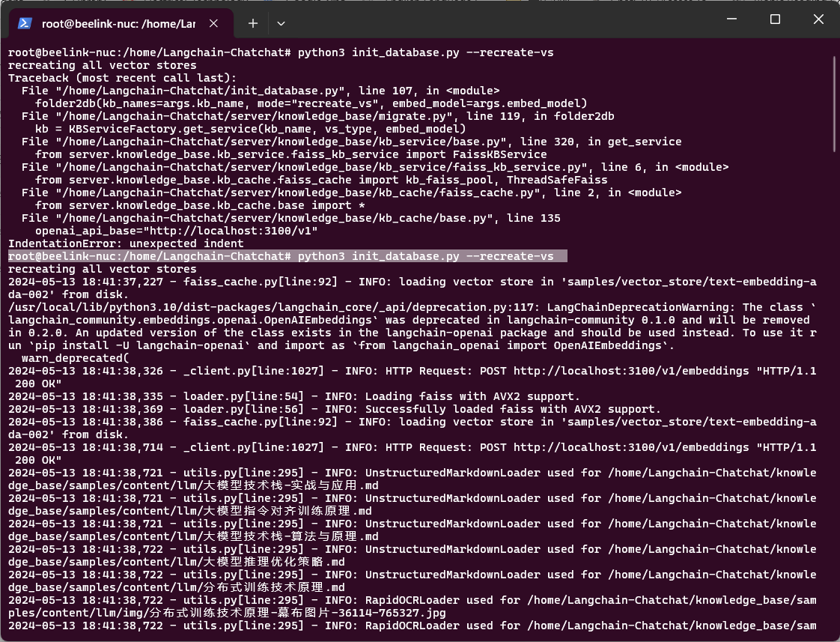Expand the new tab profile dropdown chevron
840x642 pixels.
pos(281,23)
